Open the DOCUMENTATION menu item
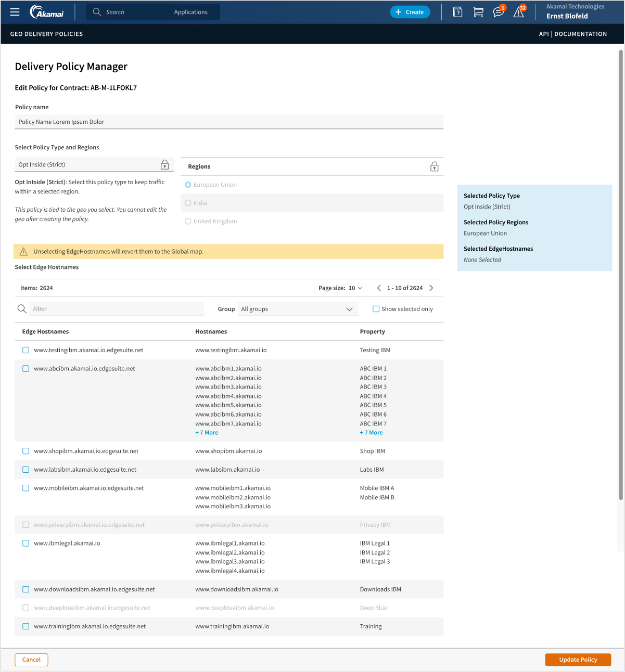The width and height of the screenshot is (625, 672). [x=580, y=34]
